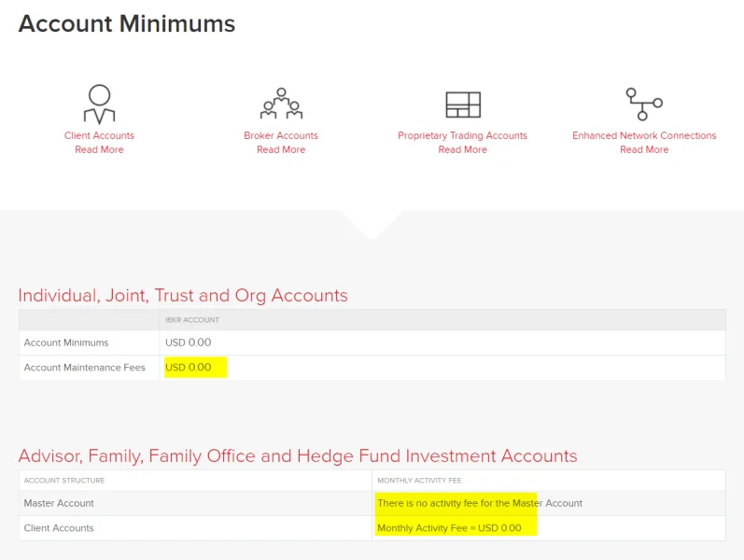Image resolution: width=744 pixels, height=560 pixels.
Task: Click the Advisor, Family Office and Hedge Fund heading
Action: [298, 456]
